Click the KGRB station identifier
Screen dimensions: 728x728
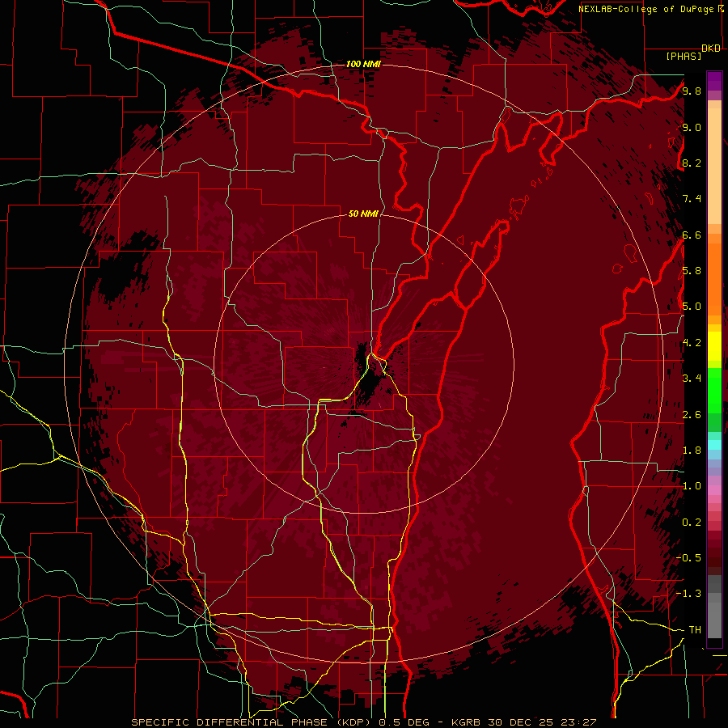click(467, 722)
